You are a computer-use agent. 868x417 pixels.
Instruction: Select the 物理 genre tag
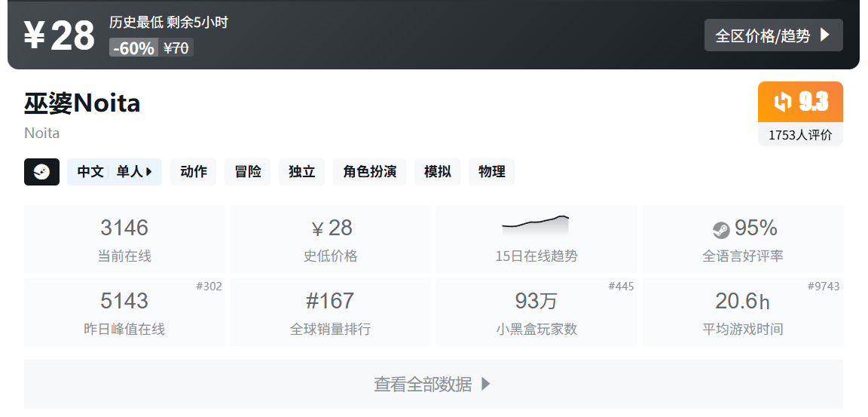click(x=491, y=172)
